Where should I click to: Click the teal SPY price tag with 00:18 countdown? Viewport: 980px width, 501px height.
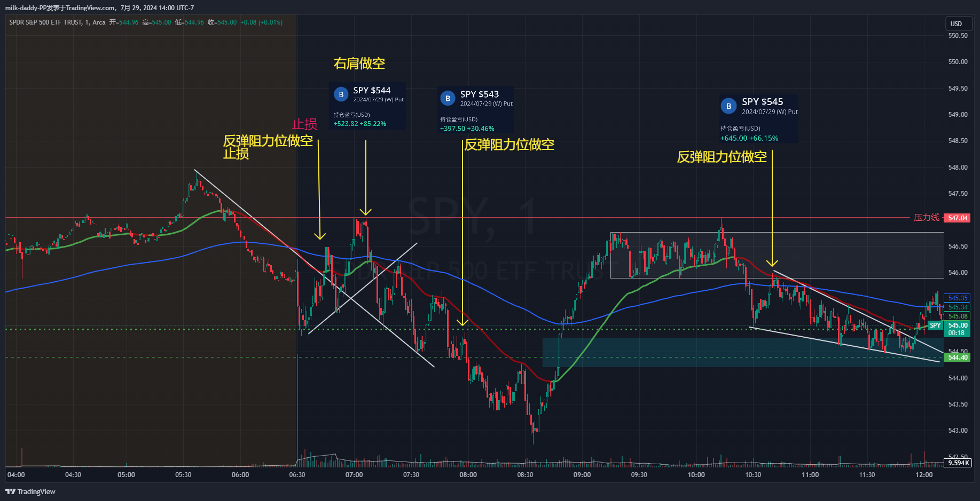coord(957,328)
